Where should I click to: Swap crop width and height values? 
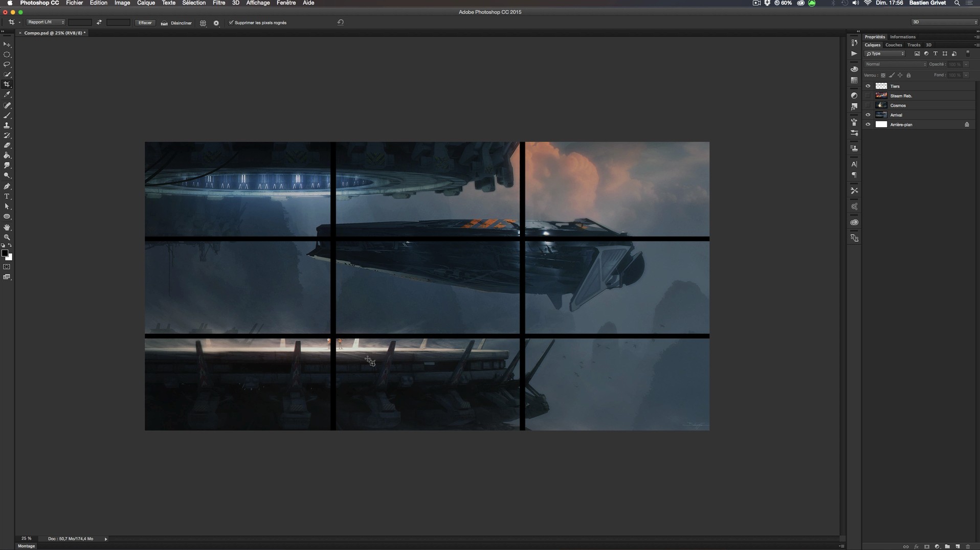pyautogui.click(x=99, y=22)
